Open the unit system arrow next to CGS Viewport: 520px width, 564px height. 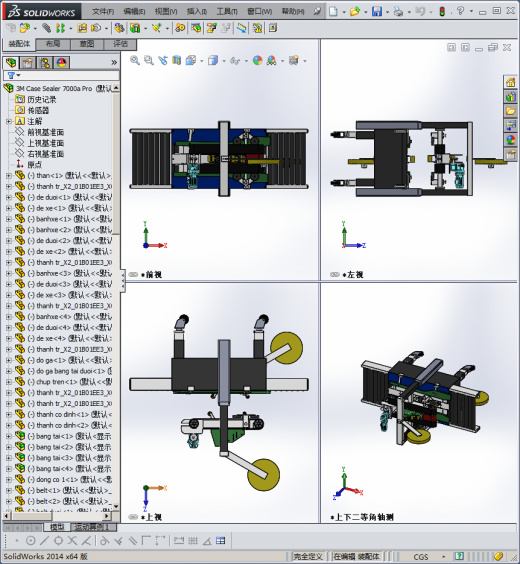pos(443,556)
